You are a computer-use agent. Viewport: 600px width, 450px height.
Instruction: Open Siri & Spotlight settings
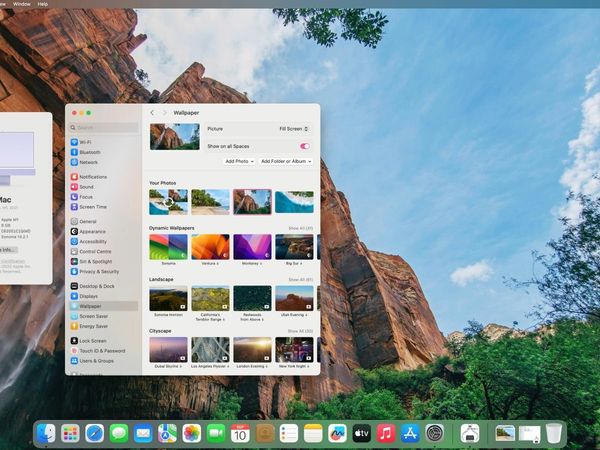(91, 261)
